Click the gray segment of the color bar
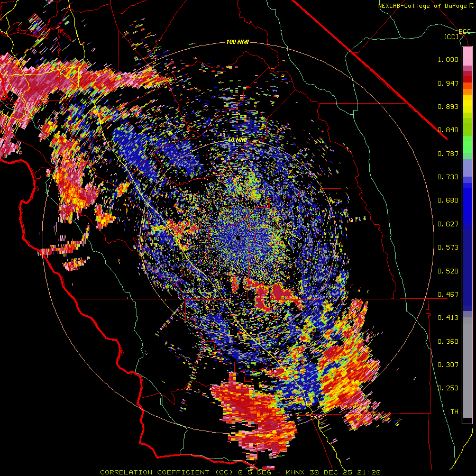This screenshot has height=476, width=476. (467, 368)
